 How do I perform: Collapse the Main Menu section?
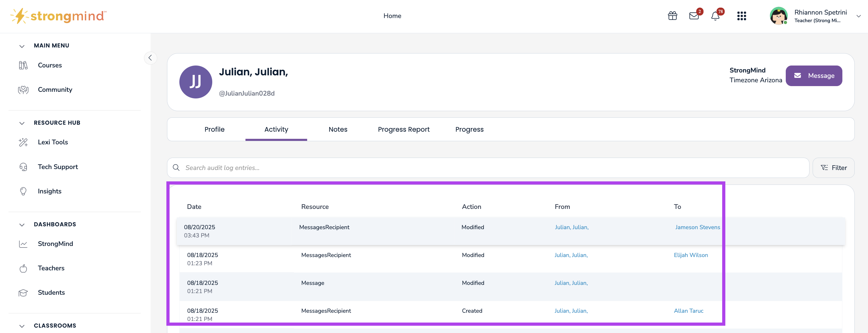22,46
